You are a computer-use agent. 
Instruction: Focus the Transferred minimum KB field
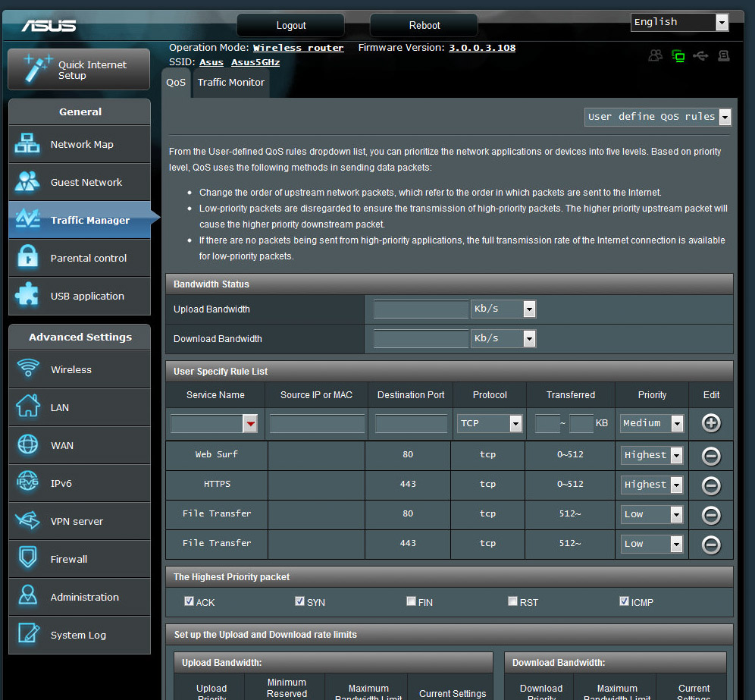547,424
